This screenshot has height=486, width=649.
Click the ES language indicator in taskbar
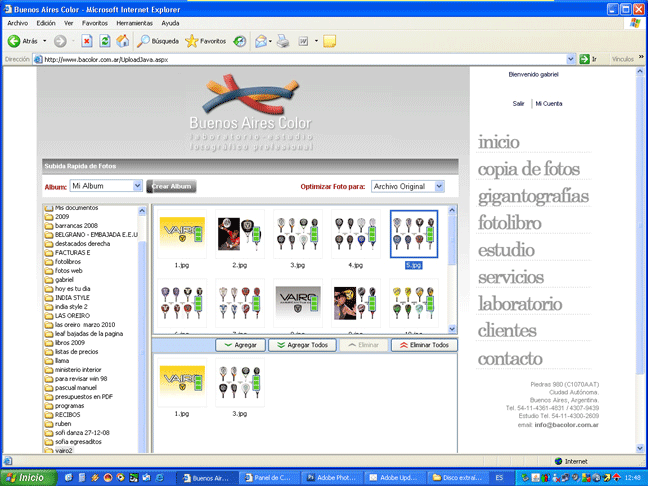tap(499, 478)
